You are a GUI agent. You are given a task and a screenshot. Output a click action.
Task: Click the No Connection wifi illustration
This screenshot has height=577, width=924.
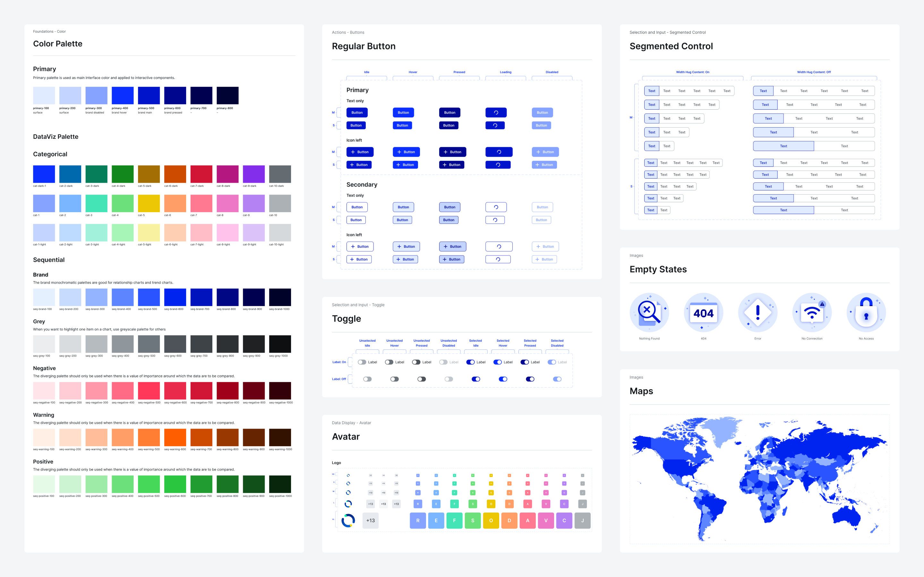pos(812,313)
